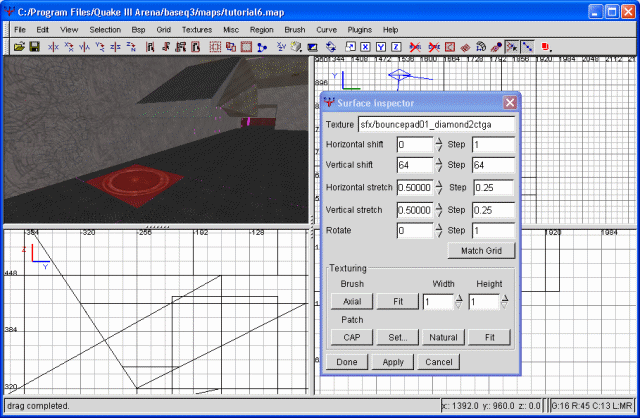The image size is (640, 418).
Task: Click the blue connected-nodes toolbar icon
Action: (262, 47)
